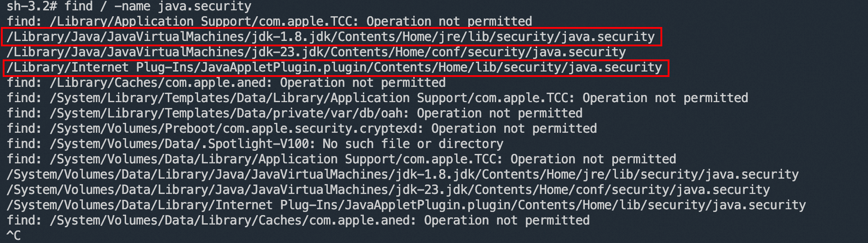868x243 pixels.
Task: Click the jdk-23.jdk conf/security/java.security path line
Action: (316, 52)
